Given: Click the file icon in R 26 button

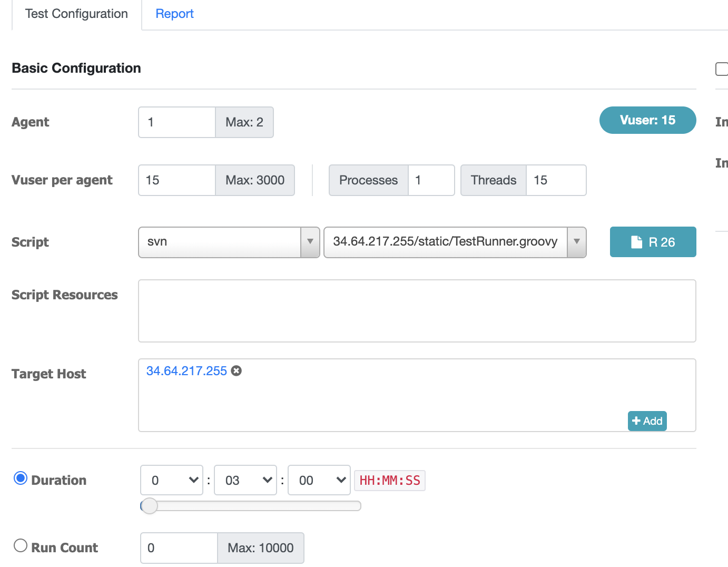Looking at the screenshot, I should click(637, 242).
